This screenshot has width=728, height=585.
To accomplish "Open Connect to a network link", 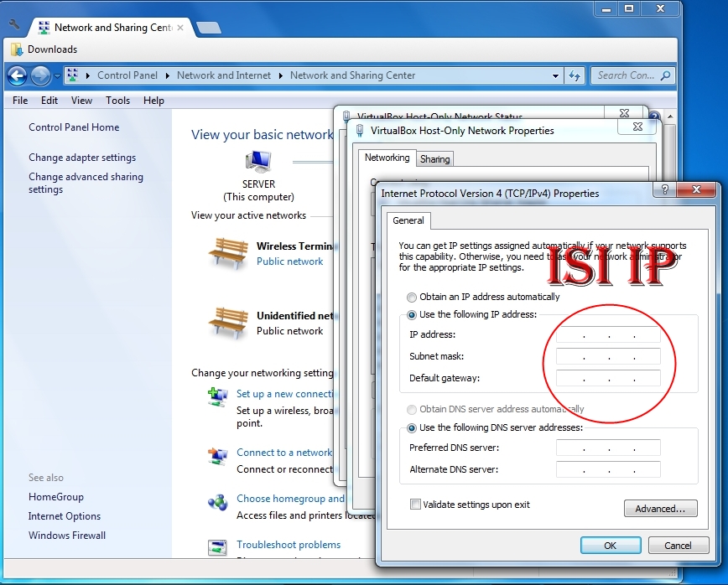I will click(284, 453).
